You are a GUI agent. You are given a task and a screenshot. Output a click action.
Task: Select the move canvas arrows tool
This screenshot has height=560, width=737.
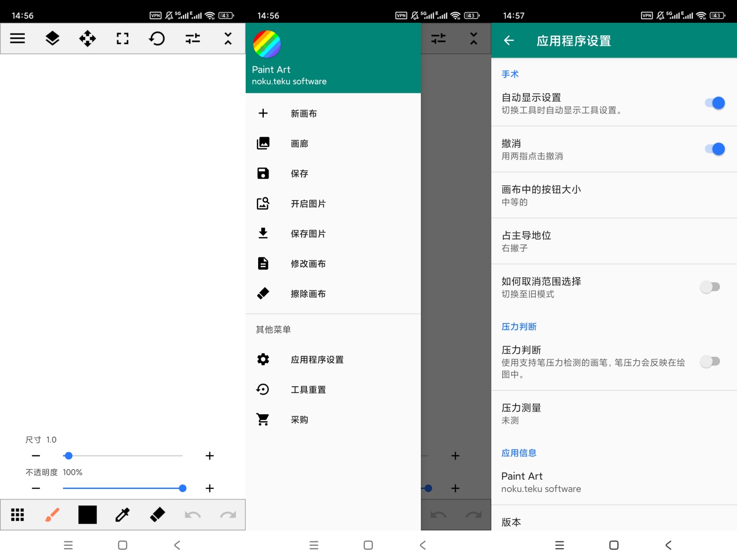[87, 38]
